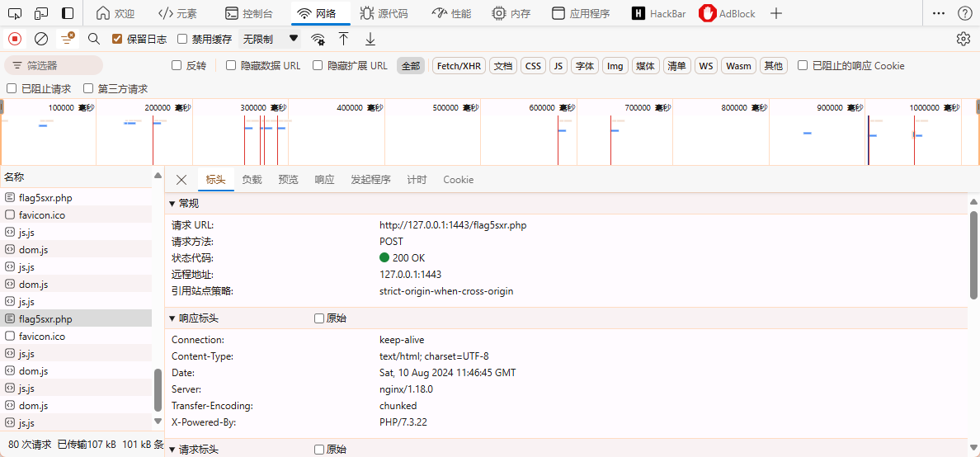Enable the 禁用缓存 checkbox
This screenshot has height=457, width=980.
pos(183,39)
